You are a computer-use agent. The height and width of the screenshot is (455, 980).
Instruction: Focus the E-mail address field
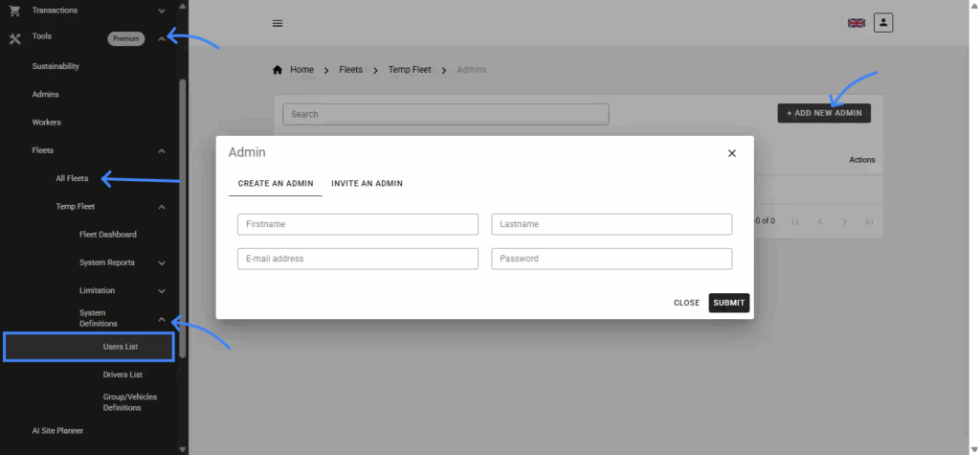click(x=357, y=259)
